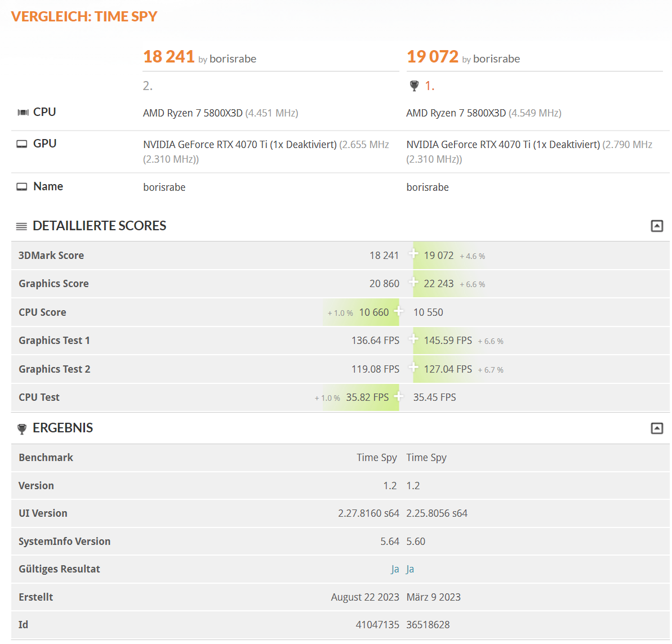Click the CPU chip icon
This screenshot has width=672, height=644.
[x=23, y=112]
